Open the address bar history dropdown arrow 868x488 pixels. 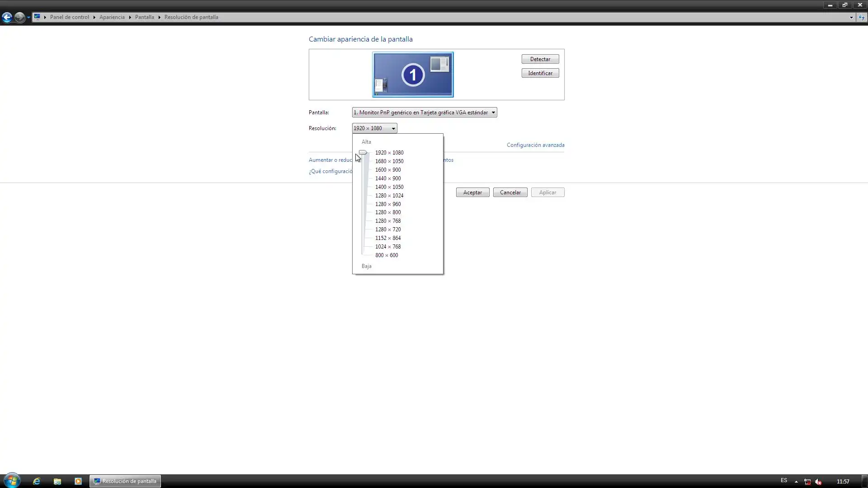tap(851, 17)
